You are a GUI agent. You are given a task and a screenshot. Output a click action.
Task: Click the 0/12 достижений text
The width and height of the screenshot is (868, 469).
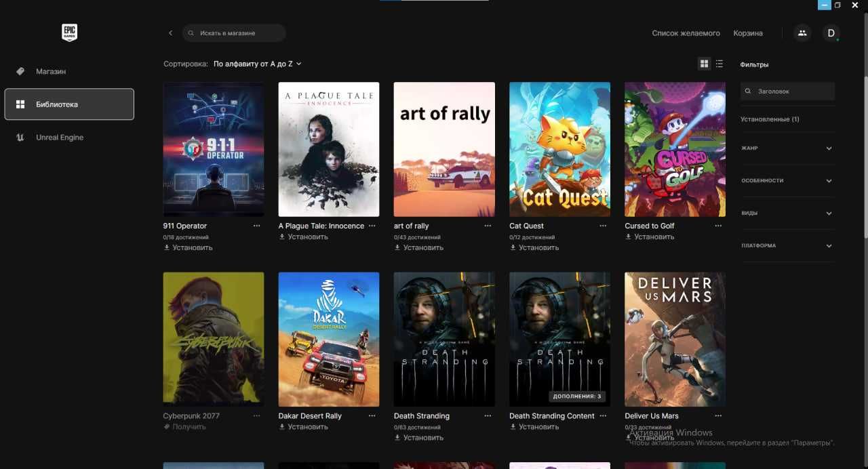tap(532, 237)
